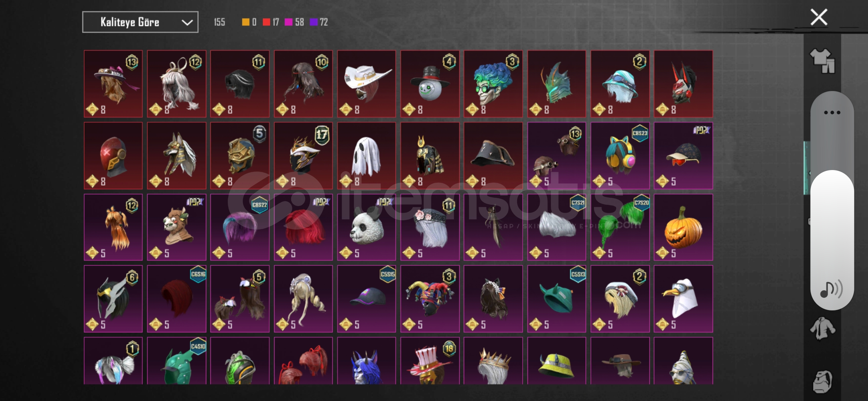The width and height of the screenshot is (868, 401).
Task: Choose the white ghost sheet headgear
Action: pos(366,156)
